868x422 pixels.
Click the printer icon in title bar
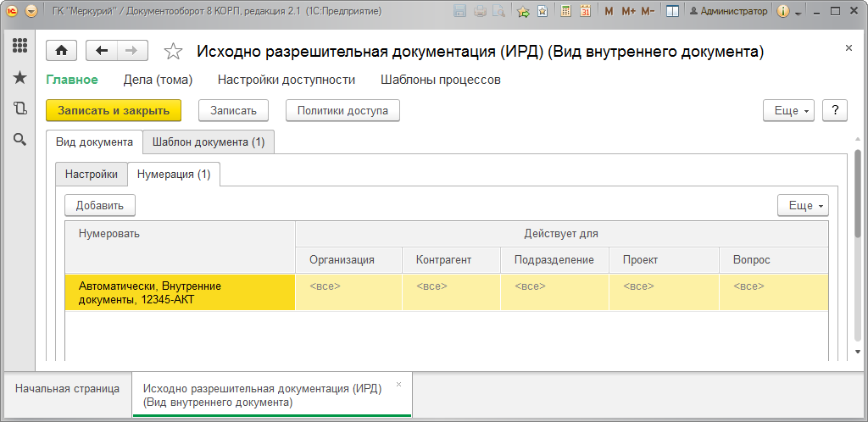[480, 11]
